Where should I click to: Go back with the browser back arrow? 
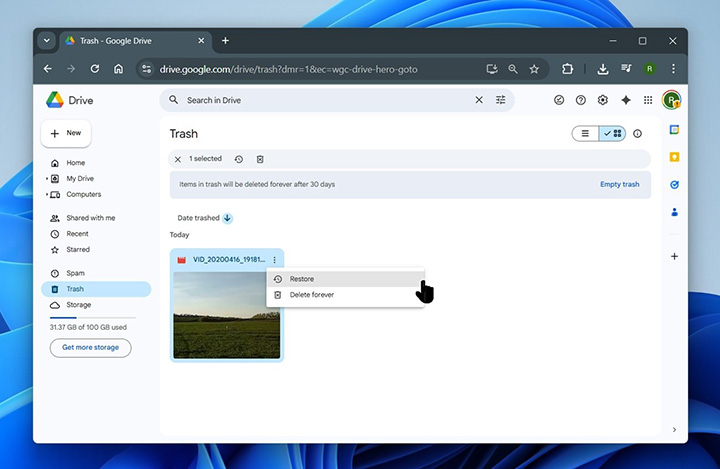(48, 69)
